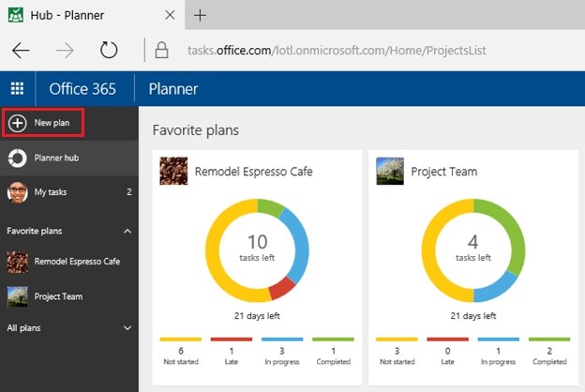585x392 pixels.
Task: Click the My tasks count badge 2
Action: pyautogui.click(x=129, y=192)
